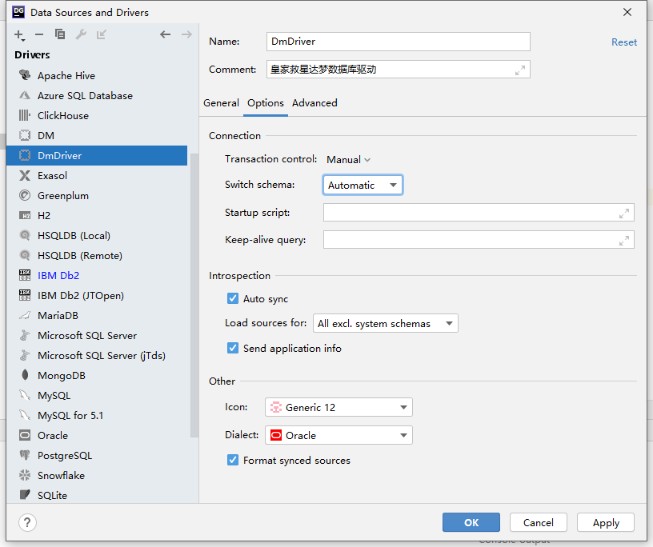Screen dimensions: 653x547
Task: Expand the Startup script field icon
Action: (623, 213)
